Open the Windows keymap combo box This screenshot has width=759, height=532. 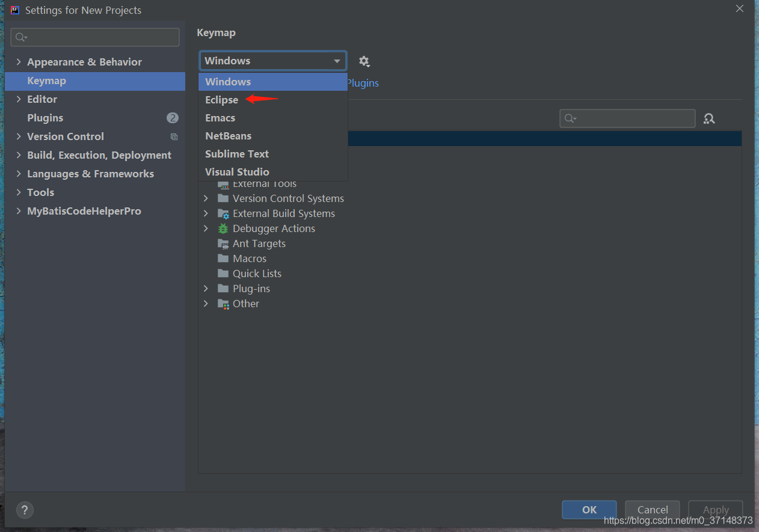[273, 61]
